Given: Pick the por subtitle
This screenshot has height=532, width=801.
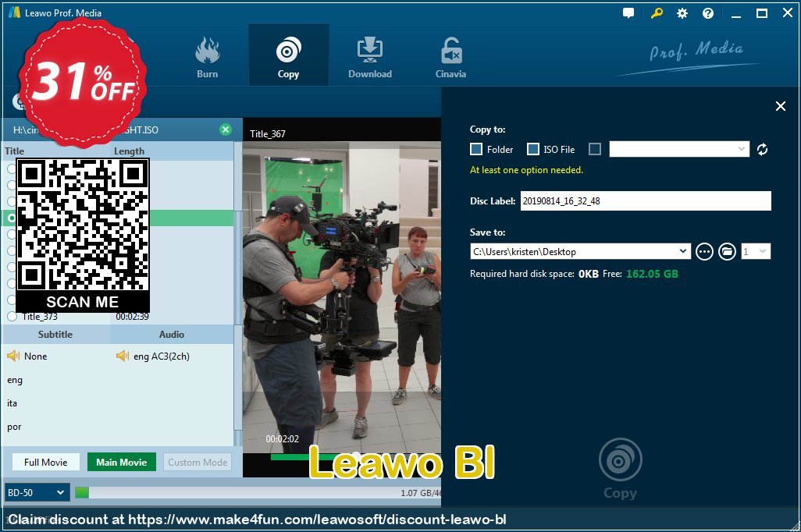Looking at the screenshot, I should (14, 427).
